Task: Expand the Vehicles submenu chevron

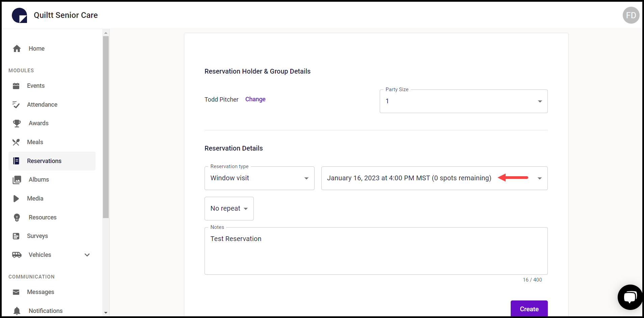Action: [87, 255]
